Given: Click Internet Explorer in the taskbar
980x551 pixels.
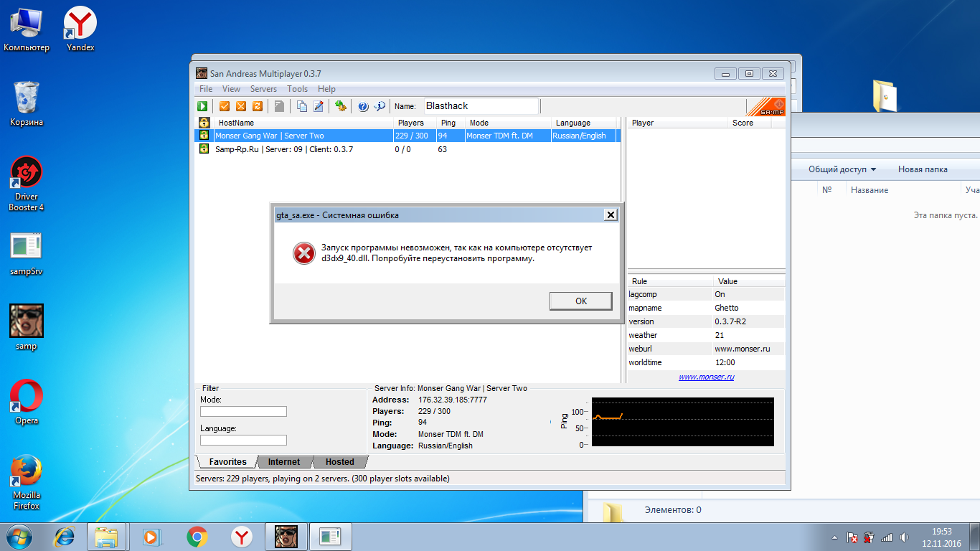Looking at the screenshot, I should (65, 537).
